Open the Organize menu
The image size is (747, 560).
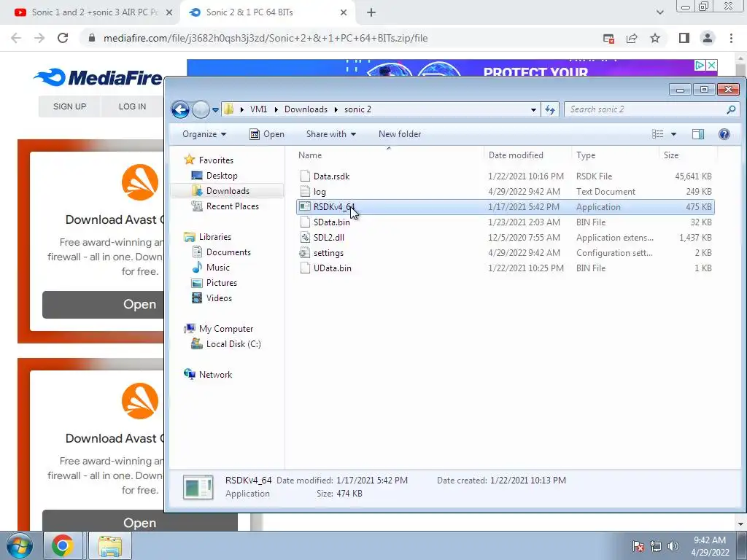point(204,134)
